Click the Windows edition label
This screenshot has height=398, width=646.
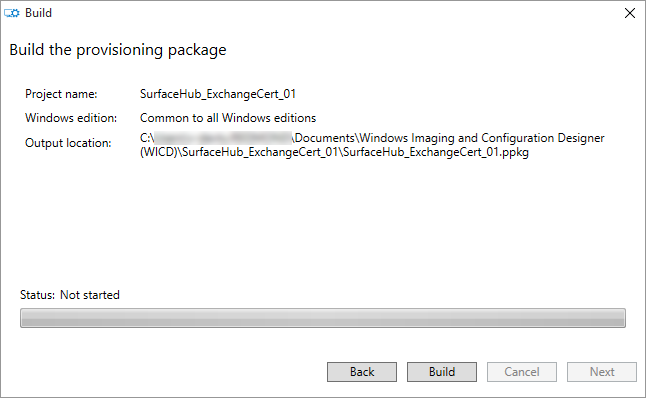point(71,118)
